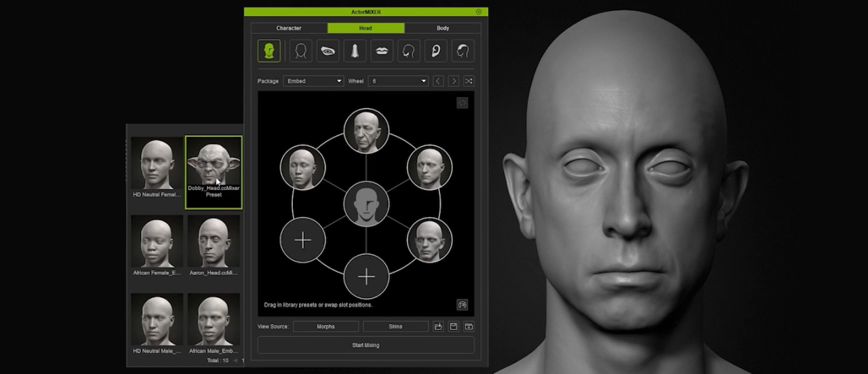Click the empty plus slot at wheel bottom

366,276
